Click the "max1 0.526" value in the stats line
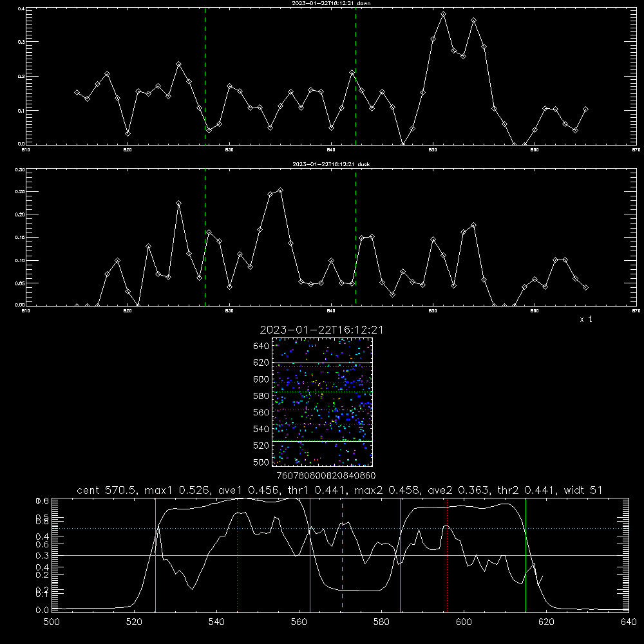This screenshot has width=644, height=644. tap(177, 490)
